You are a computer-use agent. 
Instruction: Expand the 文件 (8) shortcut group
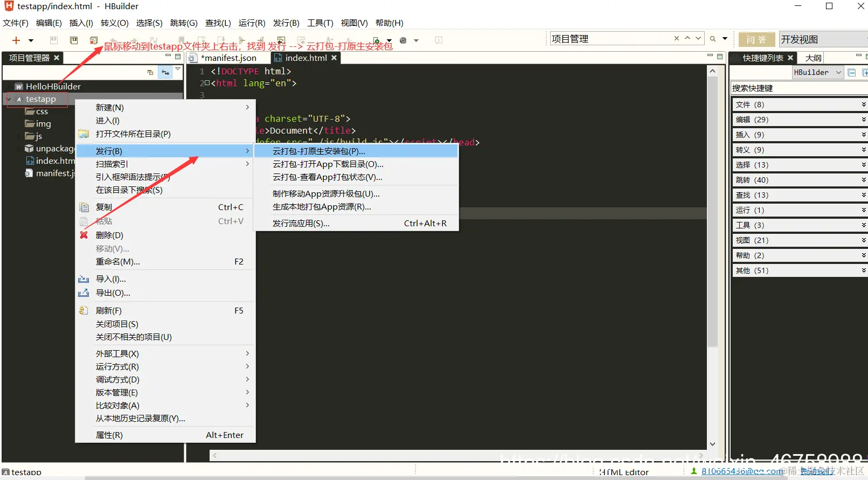coord(800,105)
